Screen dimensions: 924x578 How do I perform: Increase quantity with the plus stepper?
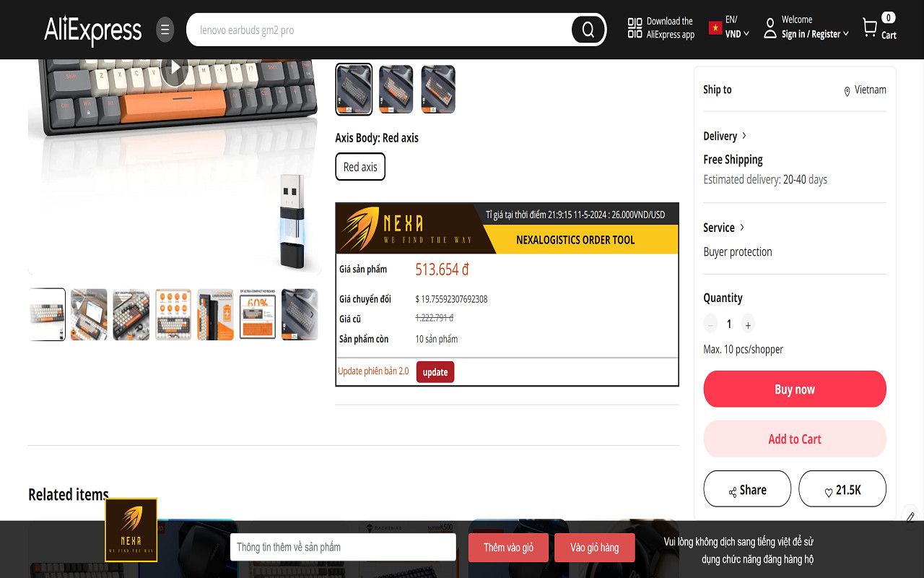click(x=748, y=324)
